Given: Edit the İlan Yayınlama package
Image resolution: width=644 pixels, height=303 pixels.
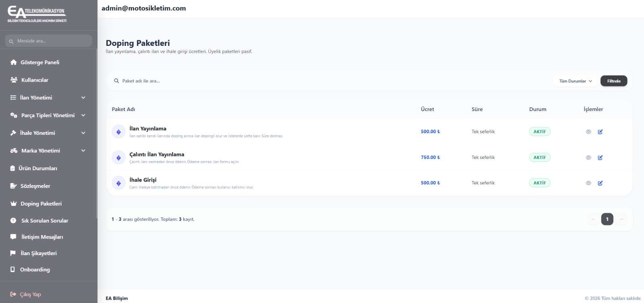Looking at the screenshot, I should coord(600,132).
